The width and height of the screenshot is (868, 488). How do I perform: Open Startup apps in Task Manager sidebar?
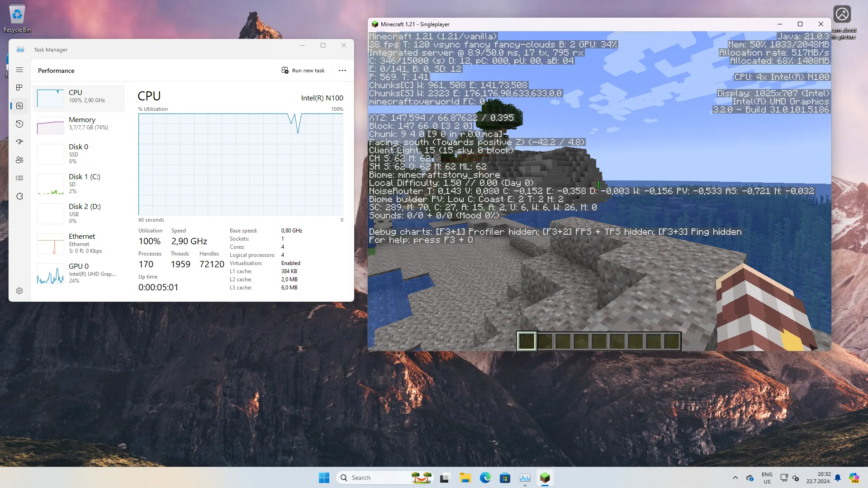point(19,142)
